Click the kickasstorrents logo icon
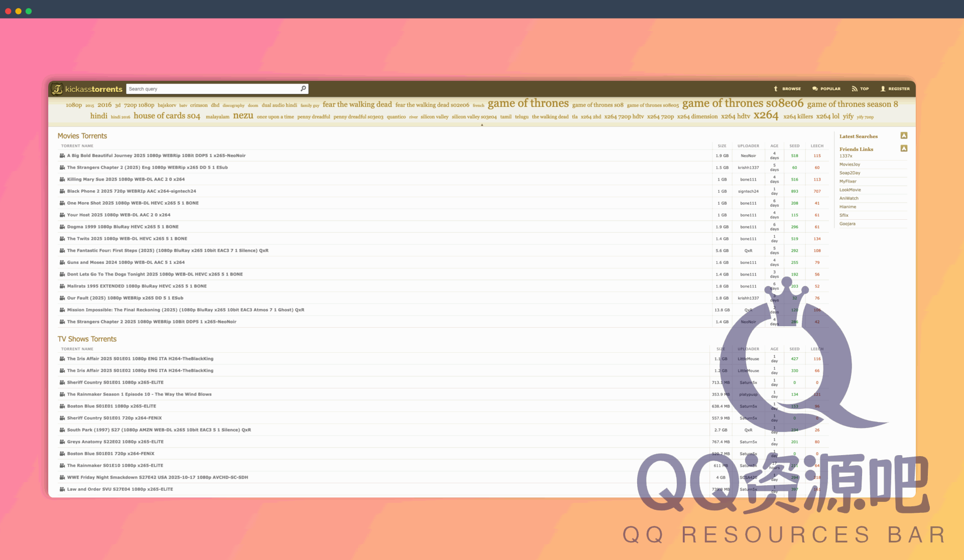 point(57,89)
